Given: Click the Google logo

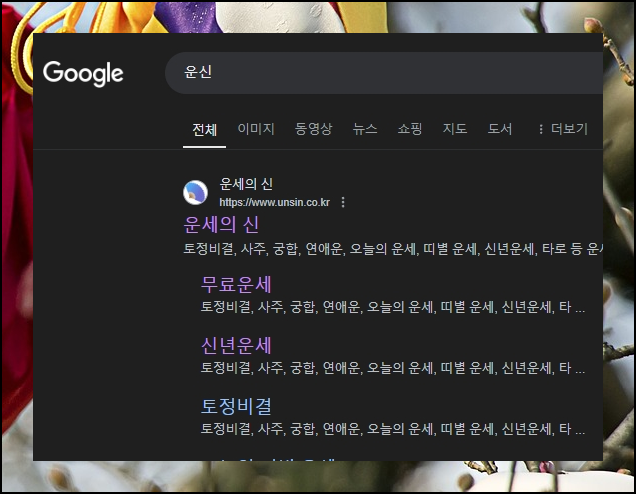Looking at the screenshot, I should pyautogui.click(x=83, y=73).
